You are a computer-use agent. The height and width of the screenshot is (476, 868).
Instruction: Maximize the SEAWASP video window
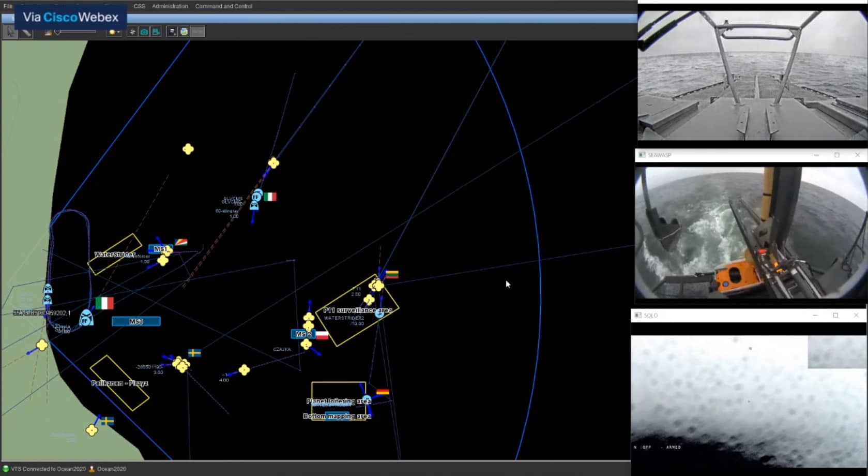pos(836,155)
